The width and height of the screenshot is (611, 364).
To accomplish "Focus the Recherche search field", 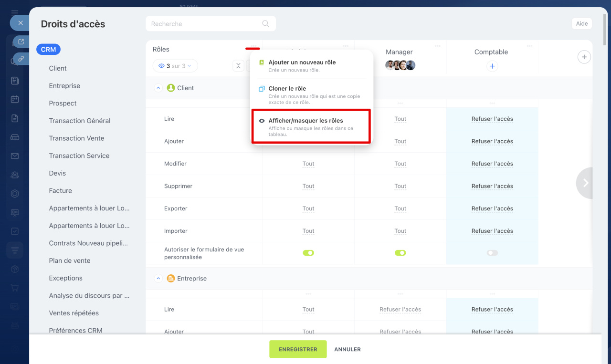I will coord(205,24).
